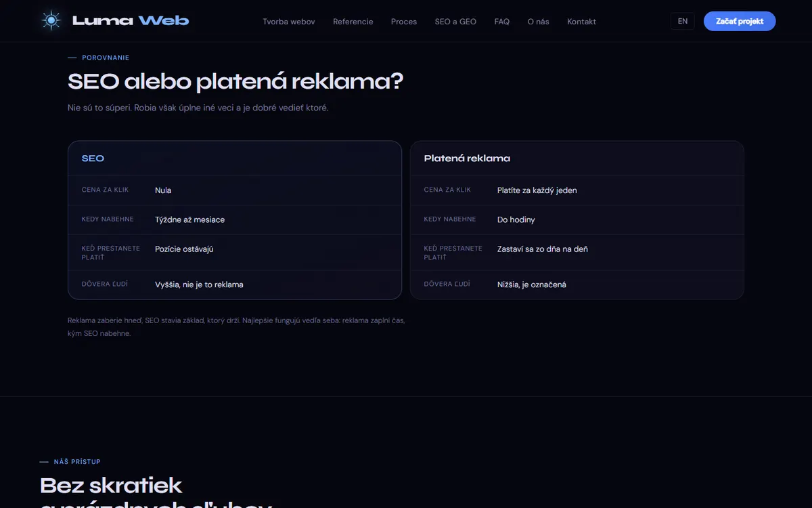Click CENA ZA KLIK label in SEO card

[x=106, y=190]
